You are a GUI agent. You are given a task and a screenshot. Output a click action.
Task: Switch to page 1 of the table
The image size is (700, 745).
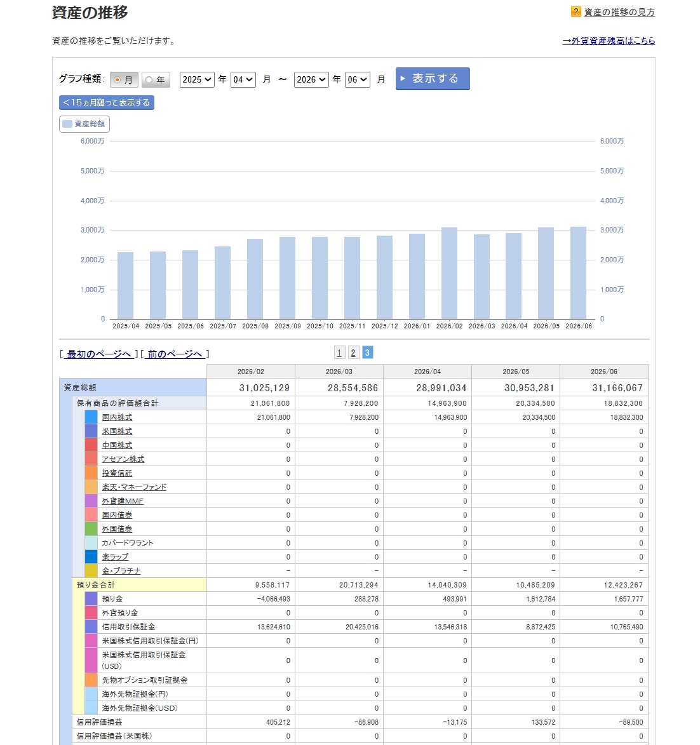[x=339, y=352]
